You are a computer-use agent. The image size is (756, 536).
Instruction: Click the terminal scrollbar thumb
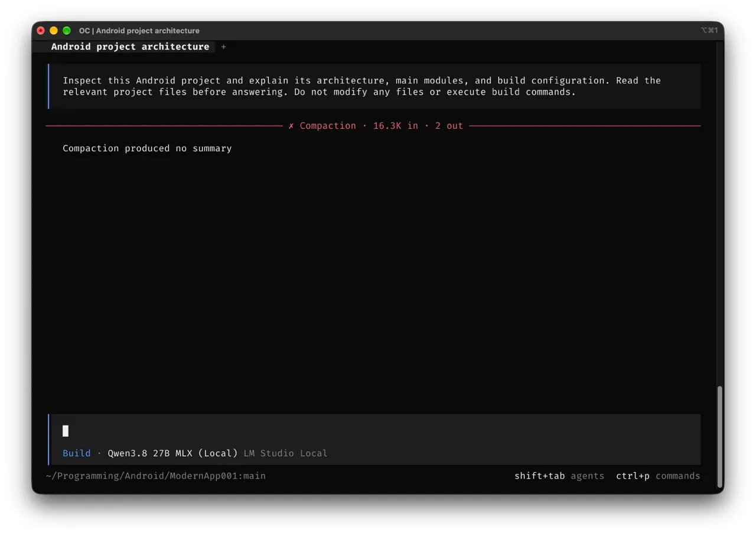[719, 436]
